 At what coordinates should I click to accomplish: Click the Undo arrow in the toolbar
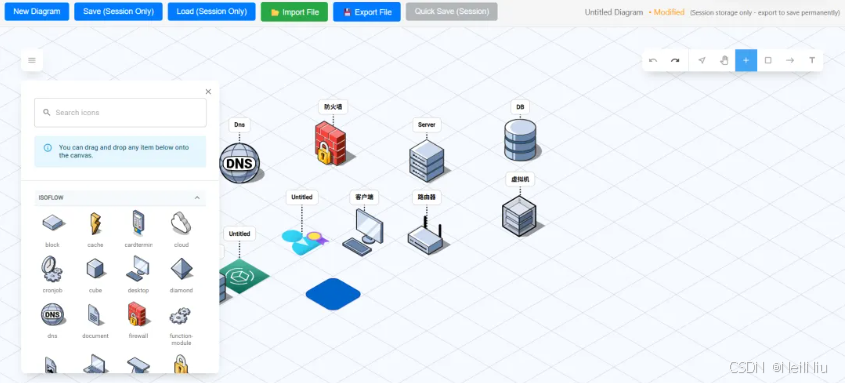point(653,60)
